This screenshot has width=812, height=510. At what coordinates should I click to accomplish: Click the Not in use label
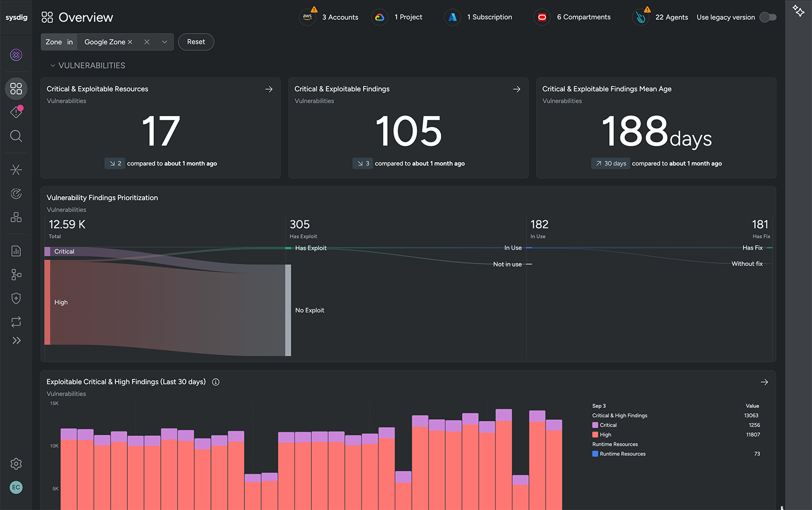508,264
